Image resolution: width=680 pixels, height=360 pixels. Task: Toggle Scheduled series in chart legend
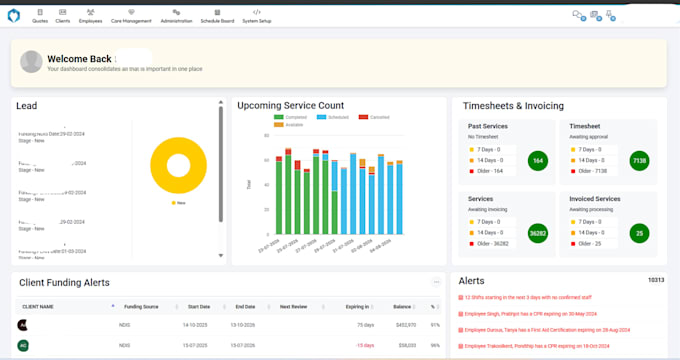[x=333, y=117]
